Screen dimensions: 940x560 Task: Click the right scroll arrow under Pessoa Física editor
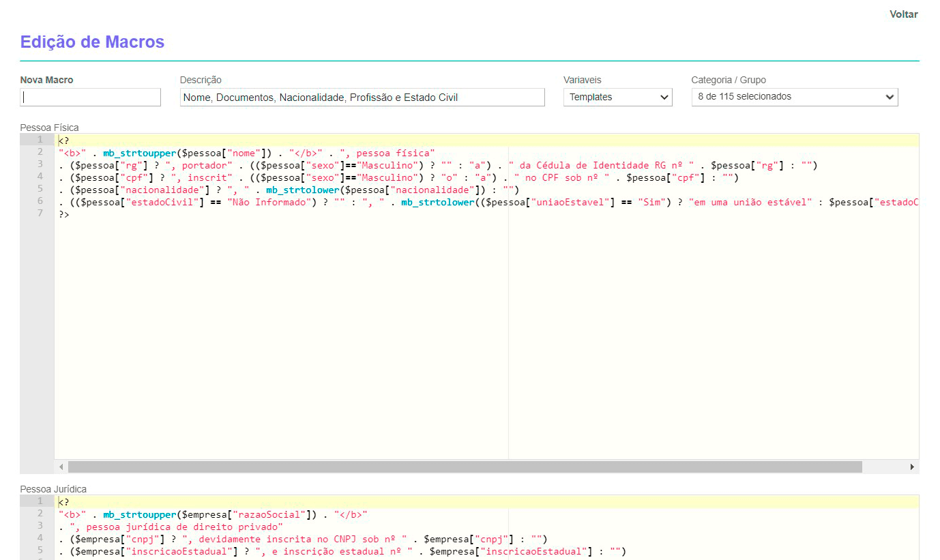point(912,467)
